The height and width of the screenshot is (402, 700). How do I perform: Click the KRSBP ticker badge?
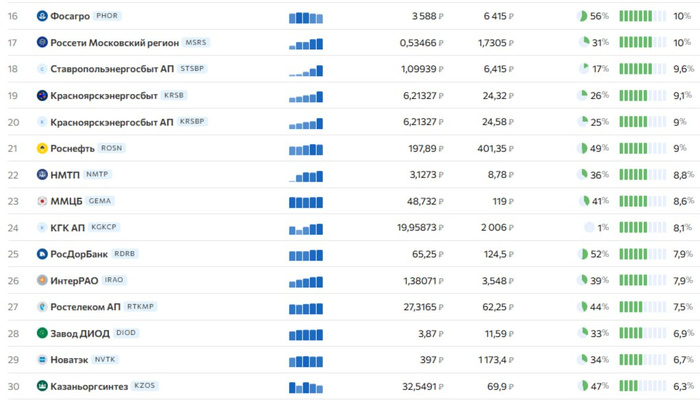[x=192, y=121]
